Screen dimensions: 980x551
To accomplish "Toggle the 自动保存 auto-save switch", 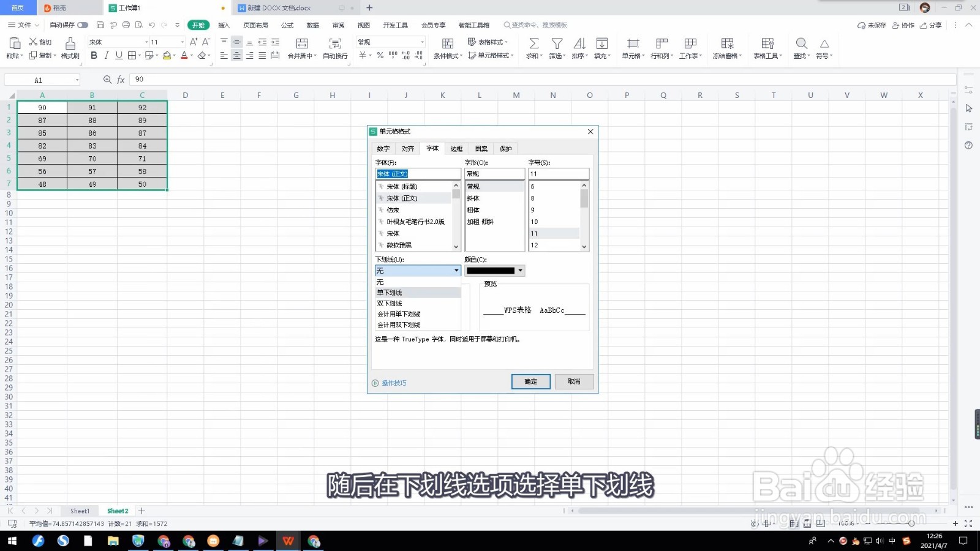I will pyautogui.click(x=83, y=25).
